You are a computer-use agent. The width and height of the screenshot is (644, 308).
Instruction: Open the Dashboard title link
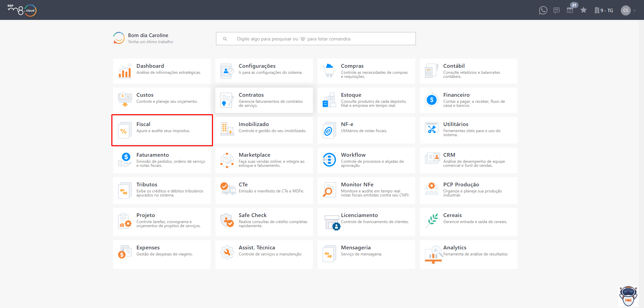pyautogui.click(x=150, y=66)
